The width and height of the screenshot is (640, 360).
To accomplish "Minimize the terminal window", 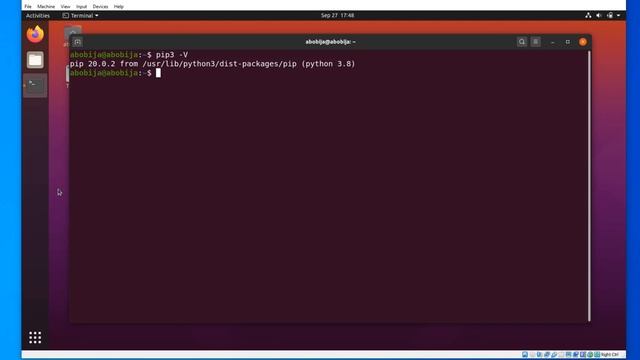I will pyautogui.click(x=553, y=42).
